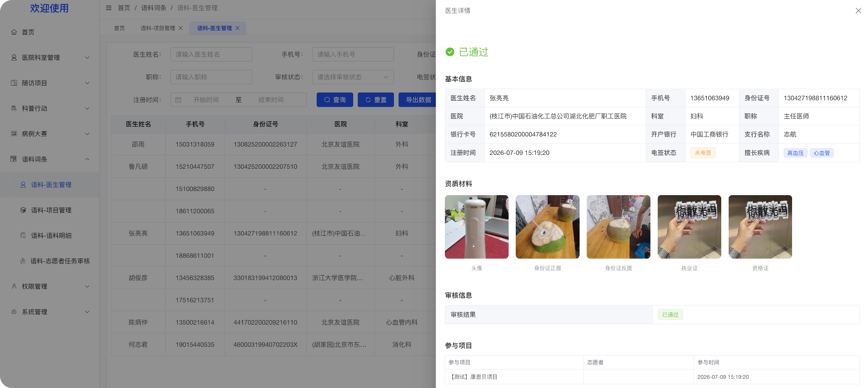
Task: Click the 导出数据 button
Action: [x=417, y=100]
